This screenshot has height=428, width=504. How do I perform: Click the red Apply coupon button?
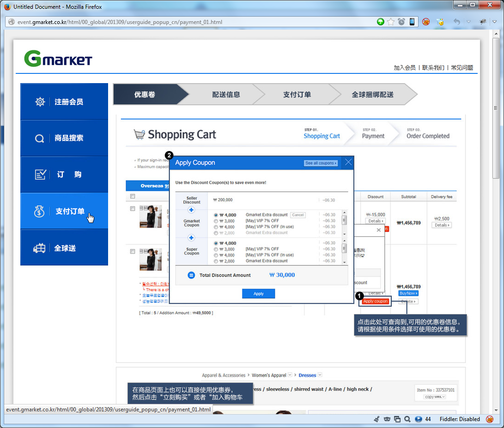point(375,301)
